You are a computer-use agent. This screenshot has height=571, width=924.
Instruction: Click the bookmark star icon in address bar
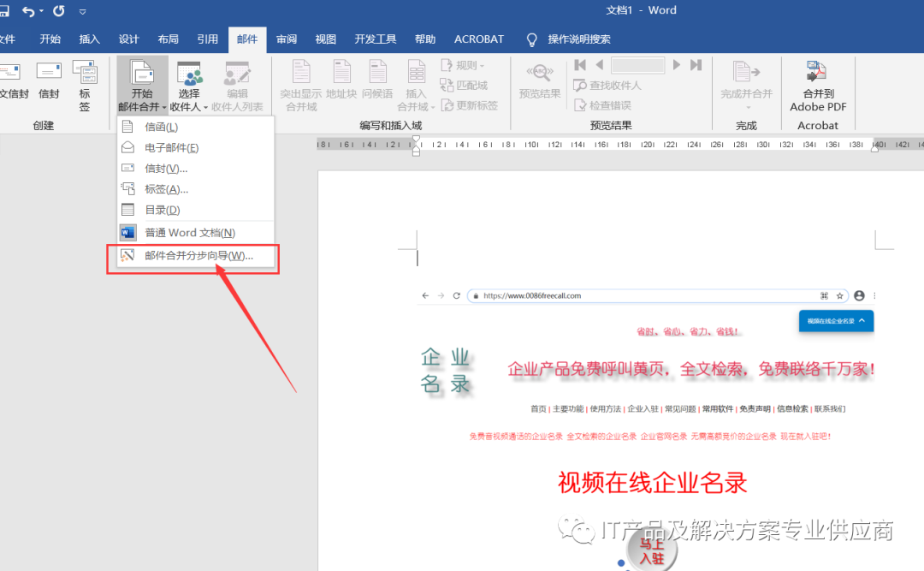(x=840, y=295)
